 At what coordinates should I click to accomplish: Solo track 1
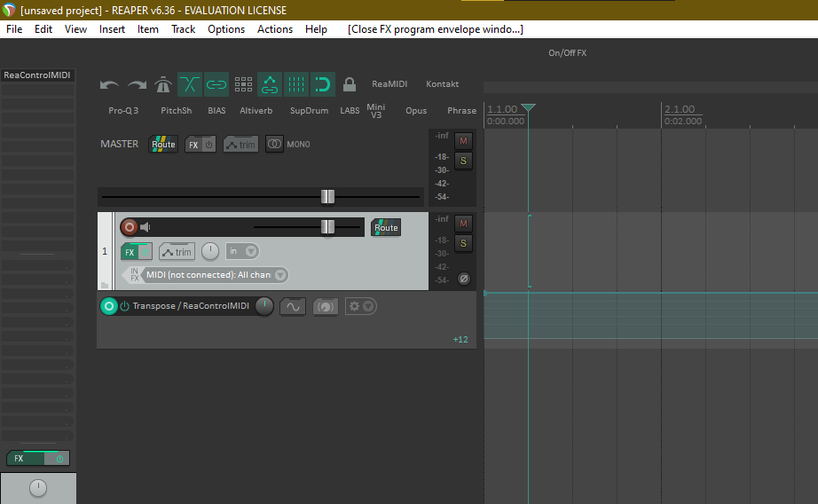tap(463, 243)
